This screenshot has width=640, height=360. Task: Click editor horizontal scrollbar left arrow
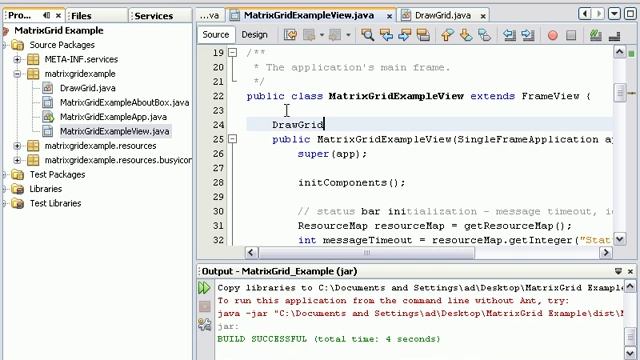click(x=251, y=253)
